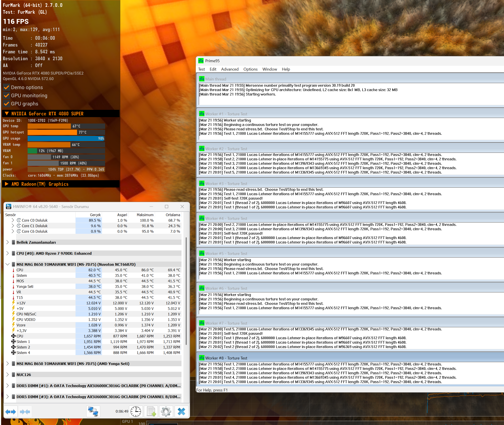Expand the AMD Radeon(TM) Graphics section

[7, 184]
